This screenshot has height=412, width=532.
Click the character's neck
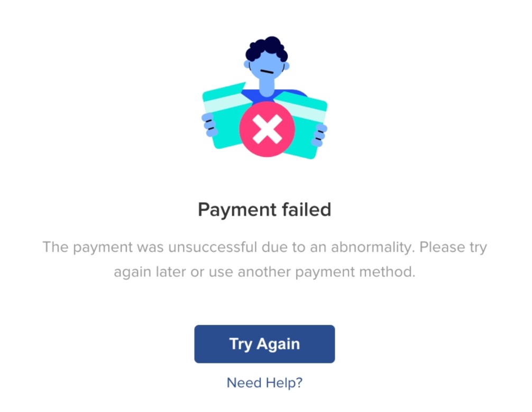[267, 87]
